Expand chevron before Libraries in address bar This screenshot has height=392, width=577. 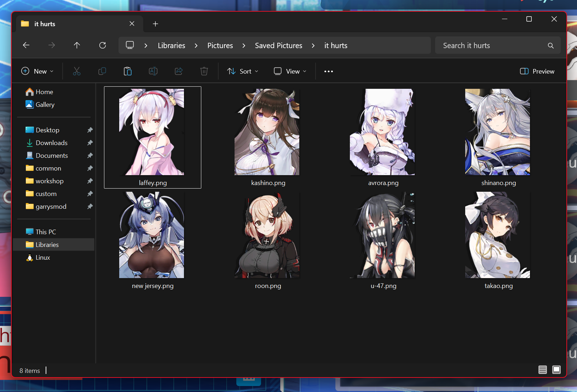(x=146, y=46)
